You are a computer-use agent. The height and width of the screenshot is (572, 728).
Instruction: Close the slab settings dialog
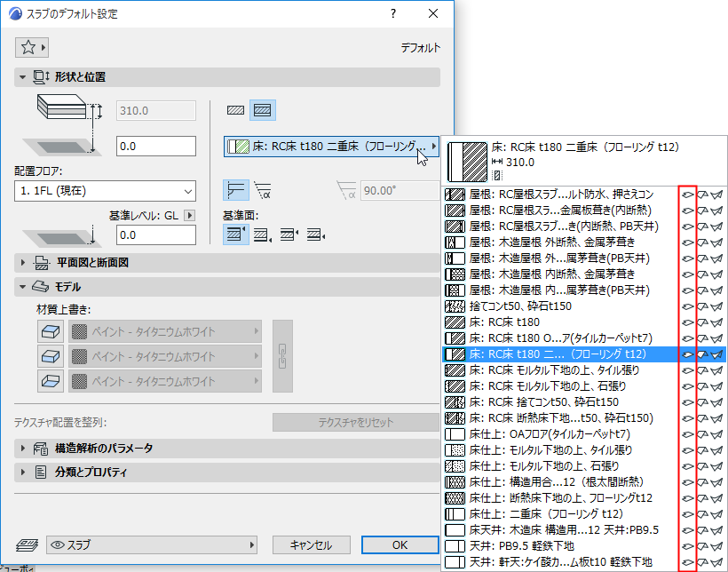[433, 13]
